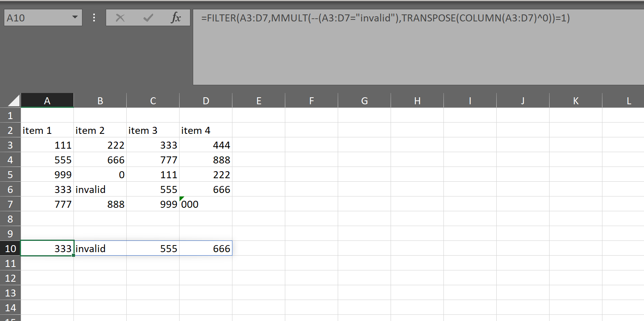
Task: Select column B header
Action: pos(100,100)
